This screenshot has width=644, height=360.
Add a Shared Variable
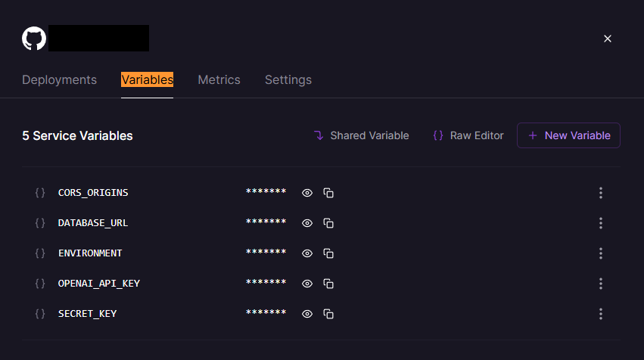click(x=361, y=135)
